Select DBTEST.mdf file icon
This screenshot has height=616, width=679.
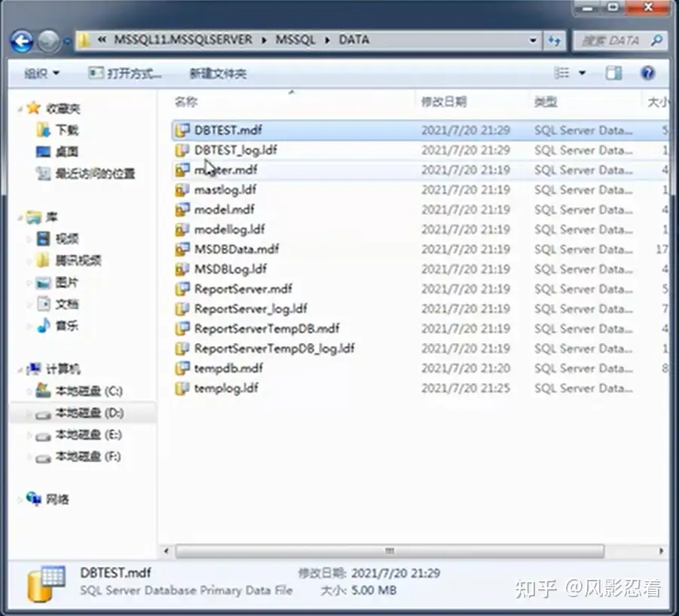click(182, 130)
